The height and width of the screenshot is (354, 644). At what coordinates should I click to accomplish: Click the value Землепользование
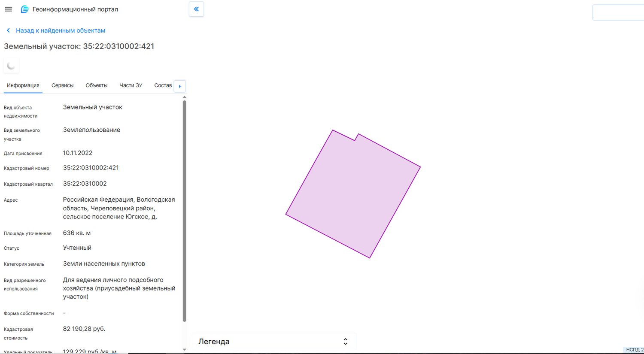click(x=92, y=130)
